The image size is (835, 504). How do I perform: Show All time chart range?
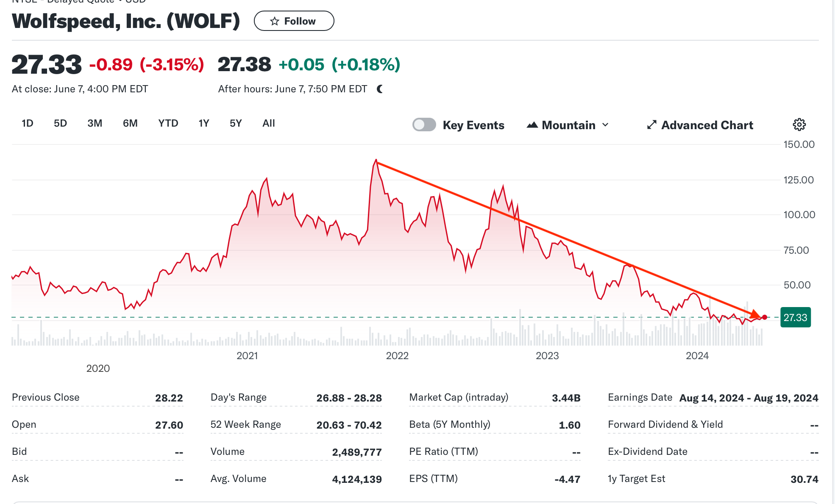pyautogui.click(x=268, y=123)
